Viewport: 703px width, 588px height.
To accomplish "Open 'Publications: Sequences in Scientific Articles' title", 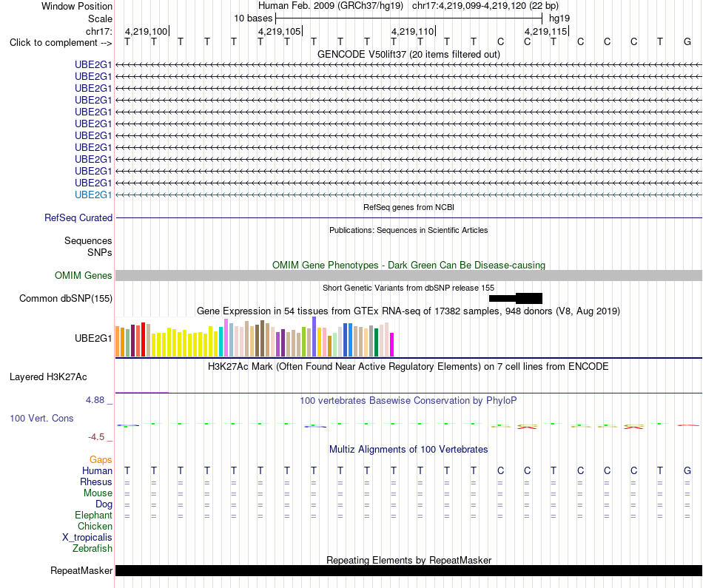I will tap(408, 230).
